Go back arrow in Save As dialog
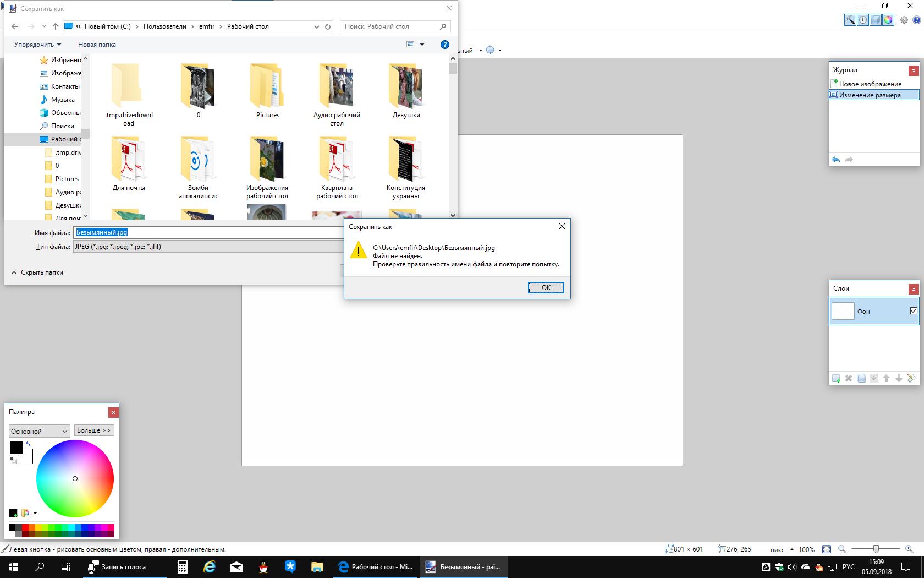The width and height of the screenshot is (924, 578). click(x=15, y=26)
